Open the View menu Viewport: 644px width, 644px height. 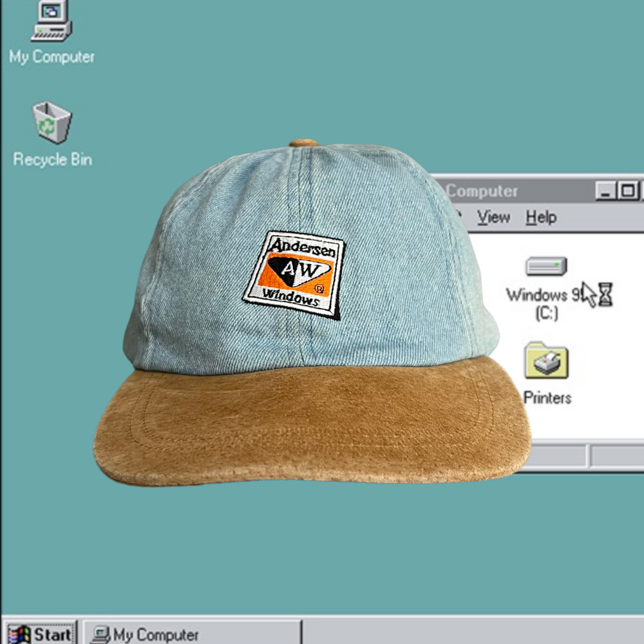click(x=493, y=218)
